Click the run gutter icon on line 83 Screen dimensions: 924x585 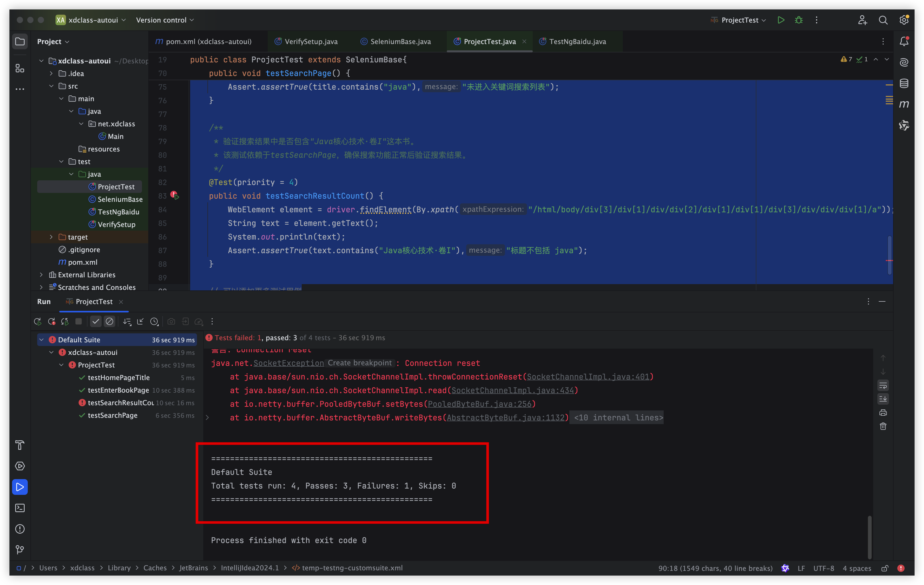[175, 196]
